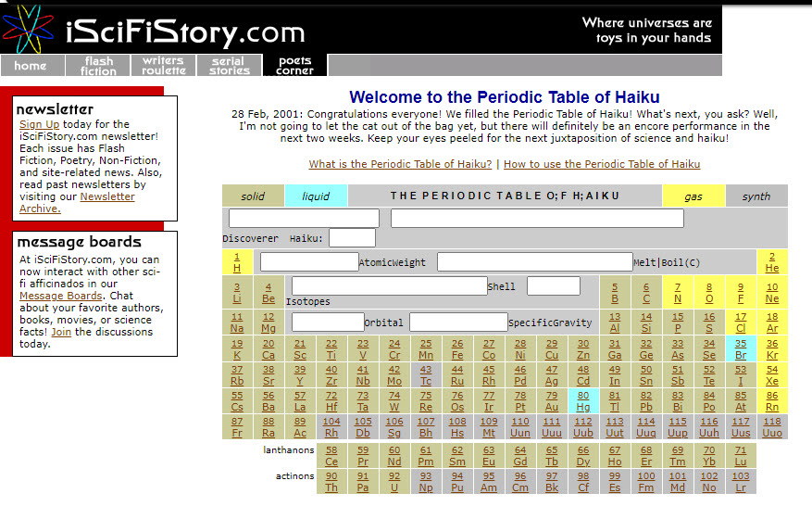The height and width of the screenshot is (506, 812).
Task: Go to the writers roulette tab
Action: click(x=164, y=65)
